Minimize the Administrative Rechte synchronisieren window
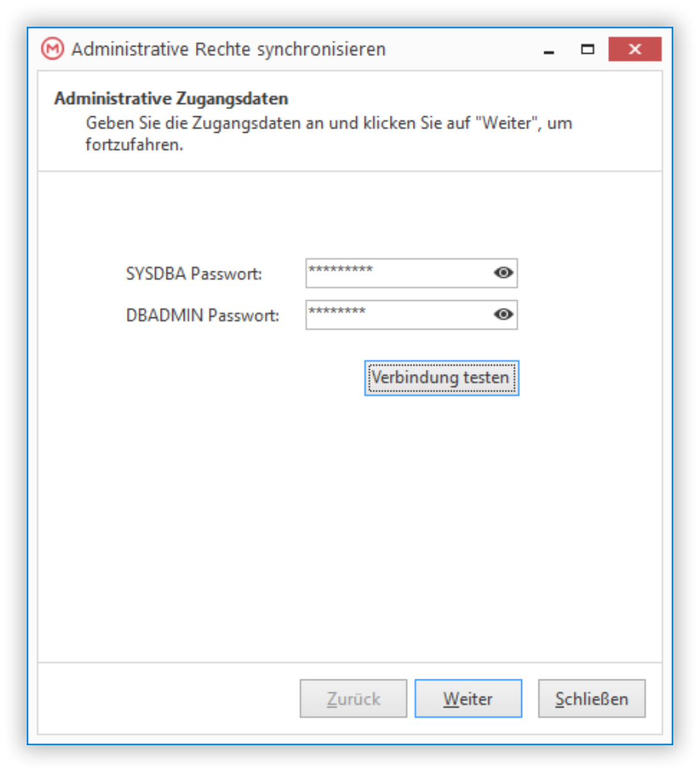 click(x=549, y=50)
